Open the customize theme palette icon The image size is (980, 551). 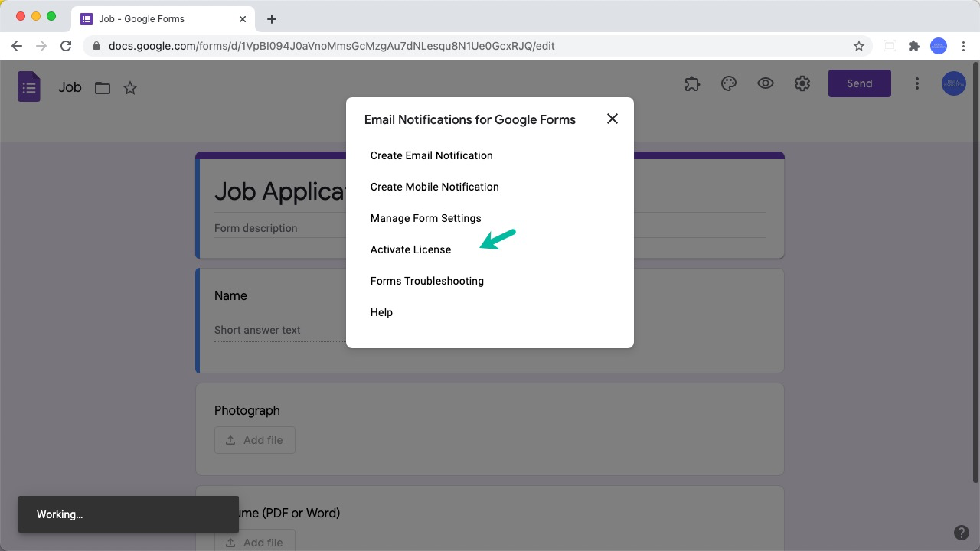729,84
